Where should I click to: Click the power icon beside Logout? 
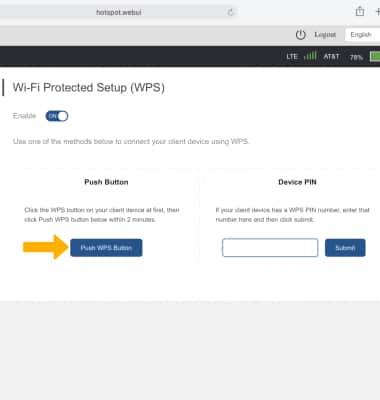(300, 35)
